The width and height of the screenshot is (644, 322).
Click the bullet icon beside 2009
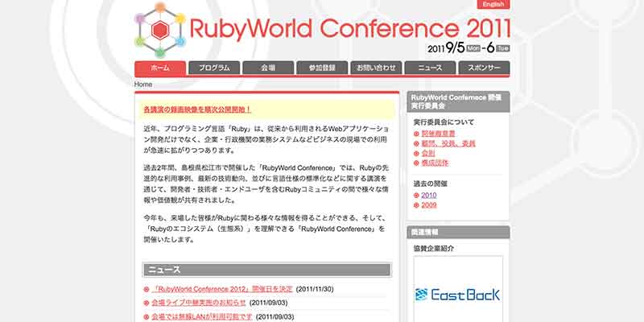[416, 205]
